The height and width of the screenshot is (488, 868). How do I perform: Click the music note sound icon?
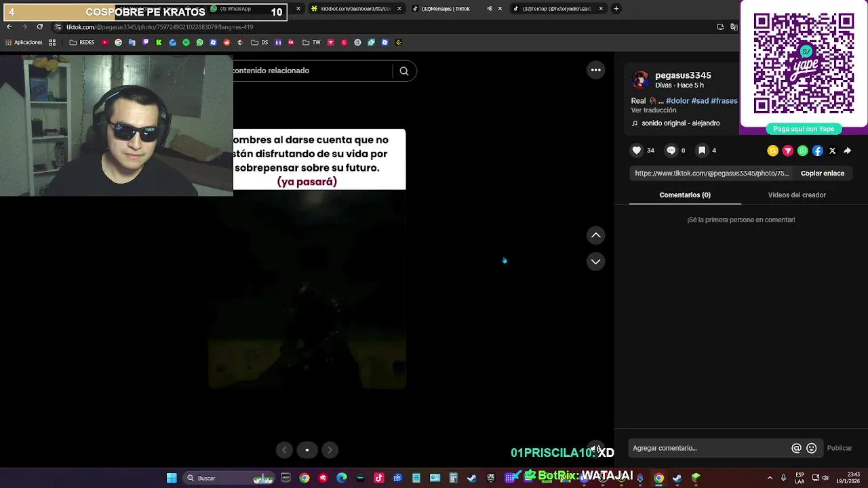pyautogui.click(x=635, y=123)
